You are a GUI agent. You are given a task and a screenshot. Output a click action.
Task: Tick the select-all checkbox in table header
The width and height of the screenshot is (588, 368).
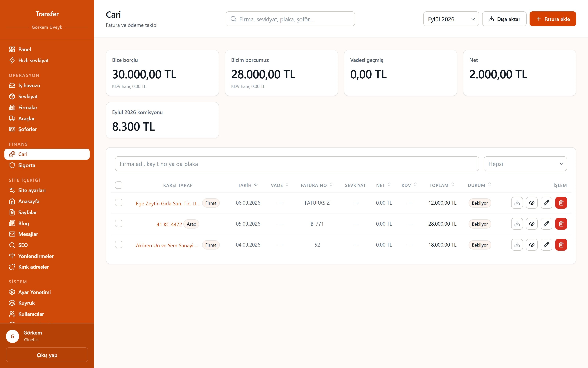(119, 185)
